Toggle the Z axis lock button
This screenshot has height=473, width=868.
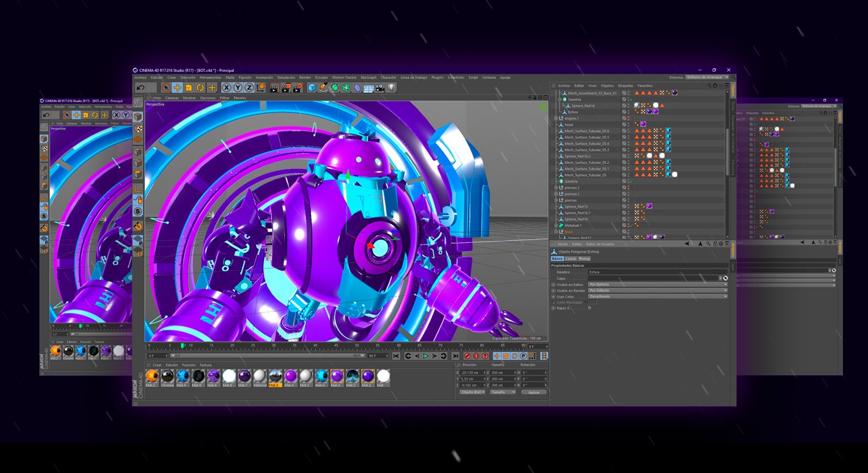[x=249, y=88]
